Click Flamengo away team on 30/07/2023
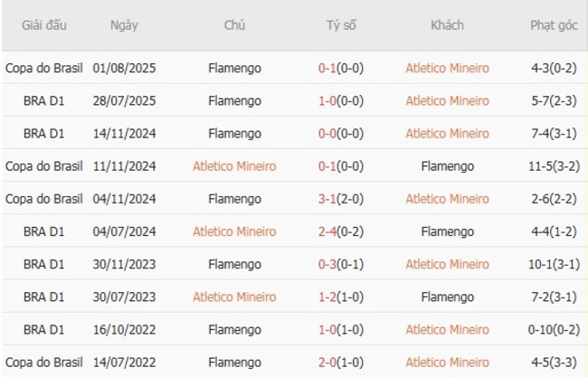The image size is (588, 377). point(447,297)
